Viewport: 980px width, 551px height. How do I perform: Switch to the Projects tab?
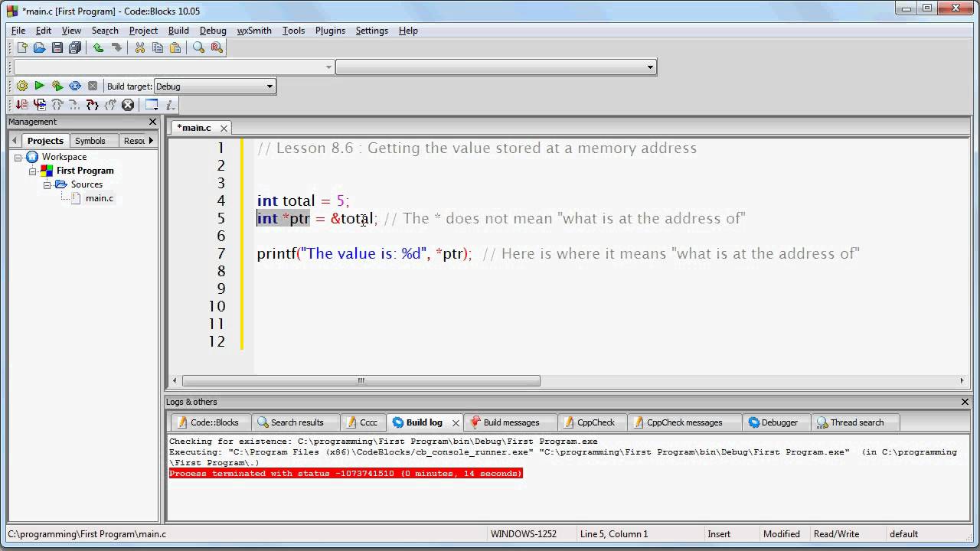[45, 141]
